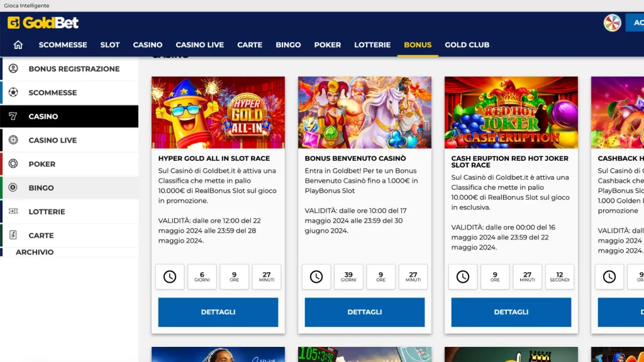
Task: Open Slot in top navigation
Action: 110,45
